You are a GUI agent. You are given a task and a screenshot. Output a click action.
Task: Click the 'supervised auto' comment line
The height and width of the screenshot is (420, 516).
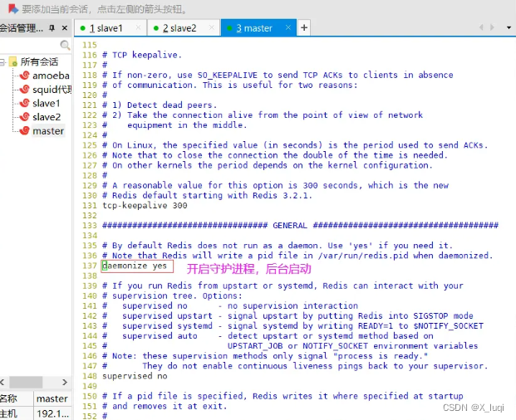tap(268, 336)
